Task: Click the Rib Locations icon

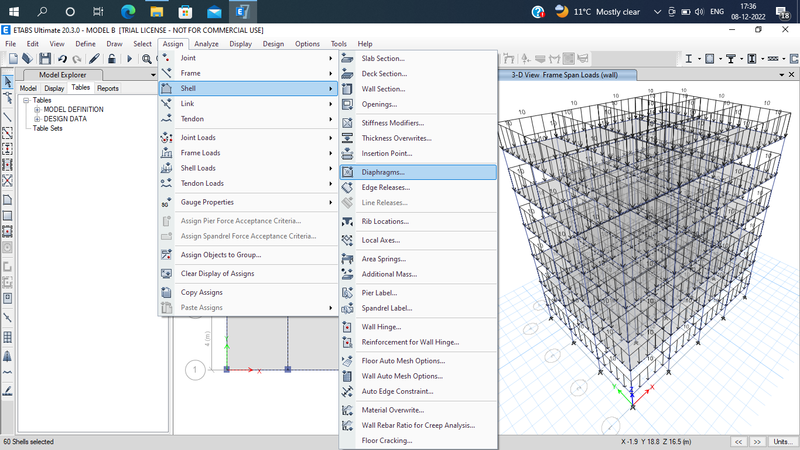Action: pos(347,221)
